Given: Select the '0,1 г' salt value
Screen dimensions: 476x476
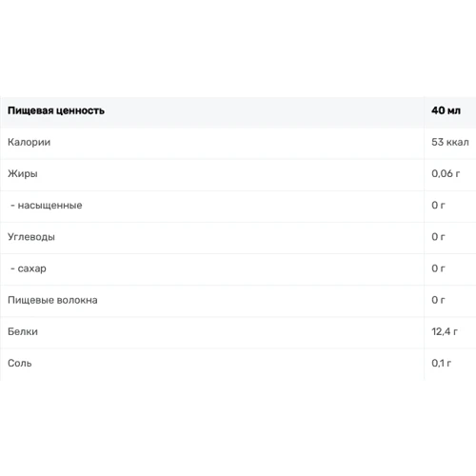Looking at the screenshot, I should 441,363.
